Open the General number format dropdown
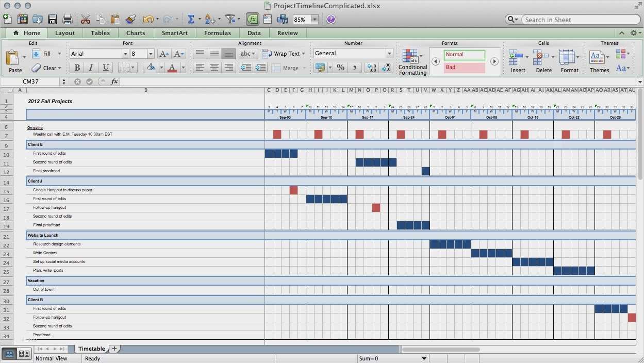Image resolution: width=644 pixels, height=363 pixels. pyautogui.click(x=389, y=53)
